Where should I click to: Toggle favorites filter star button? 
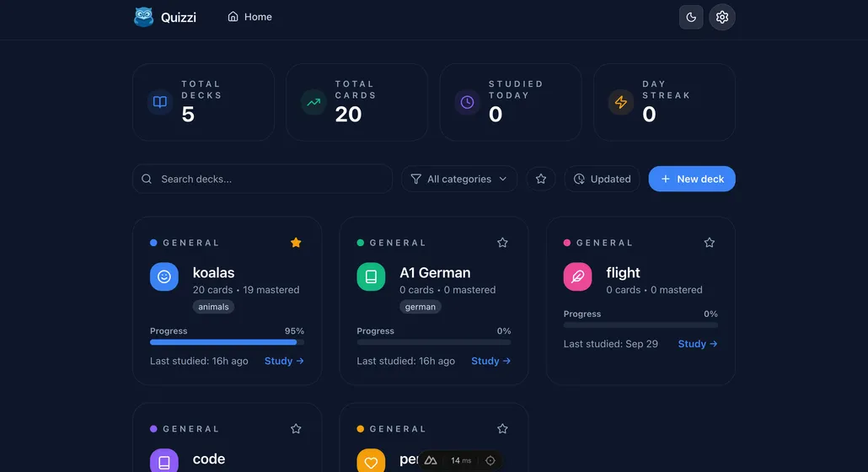pyautogui.click(x=541, y=179)
